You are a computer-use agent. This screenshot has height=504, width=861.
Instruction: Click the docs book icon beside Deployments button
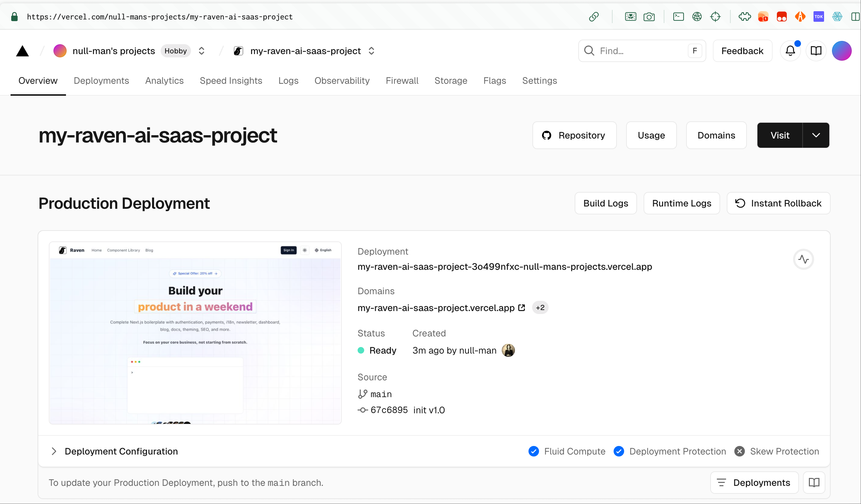point(814,483)
